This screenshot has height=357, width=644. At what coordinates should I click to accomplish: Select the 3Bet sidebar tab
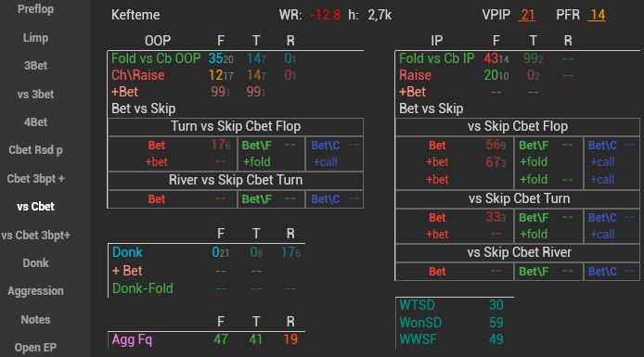click(x=36, y=66)
